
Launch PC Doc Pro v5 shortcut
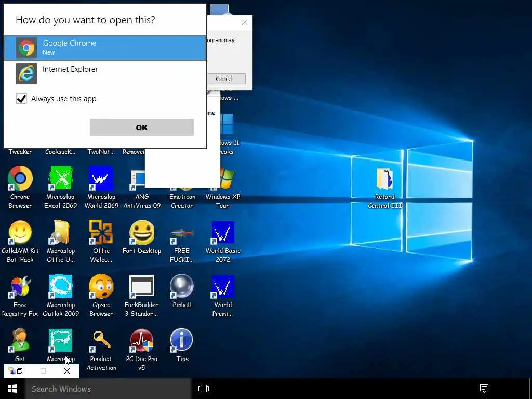coord(142,350)
